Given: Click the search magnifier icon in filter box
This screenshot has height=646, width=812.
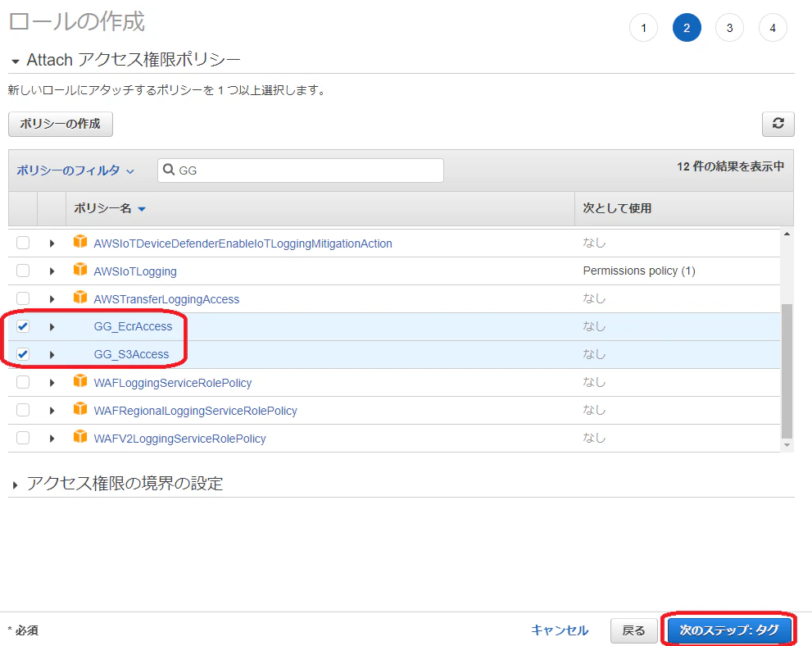Looking at the screenshot, I should pos(169,170).
